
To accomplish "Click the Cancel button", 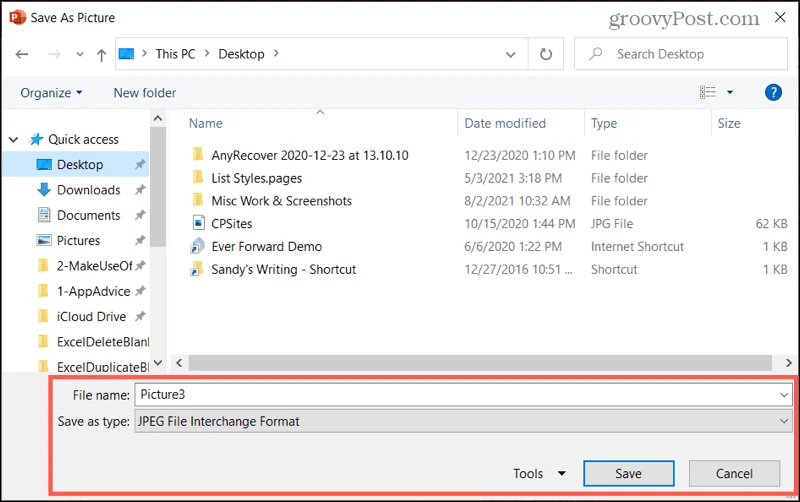I will [x=734, y=473].
